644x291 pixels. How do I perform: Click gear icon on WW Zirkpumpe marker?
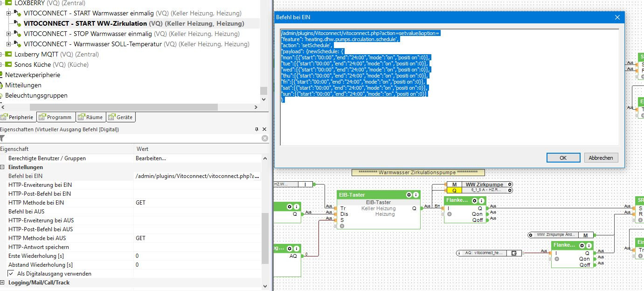[509, 185]
